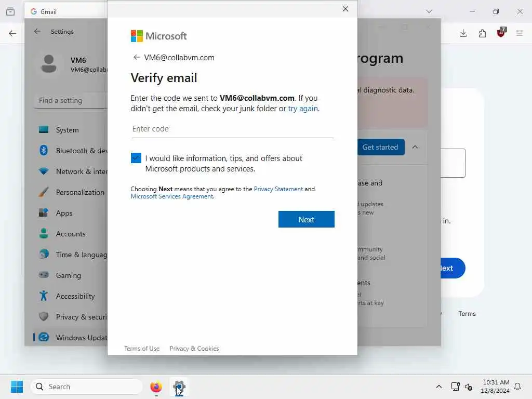The height and width of the screenshot is (399, 532).
Task: Click the Accounts person icon
Action: pos(44,233)
